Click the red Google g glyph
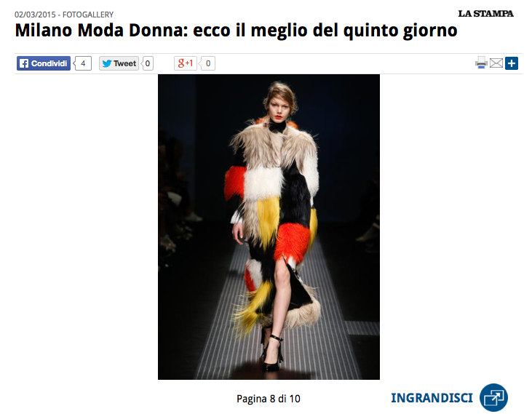 tap(181, 63)
